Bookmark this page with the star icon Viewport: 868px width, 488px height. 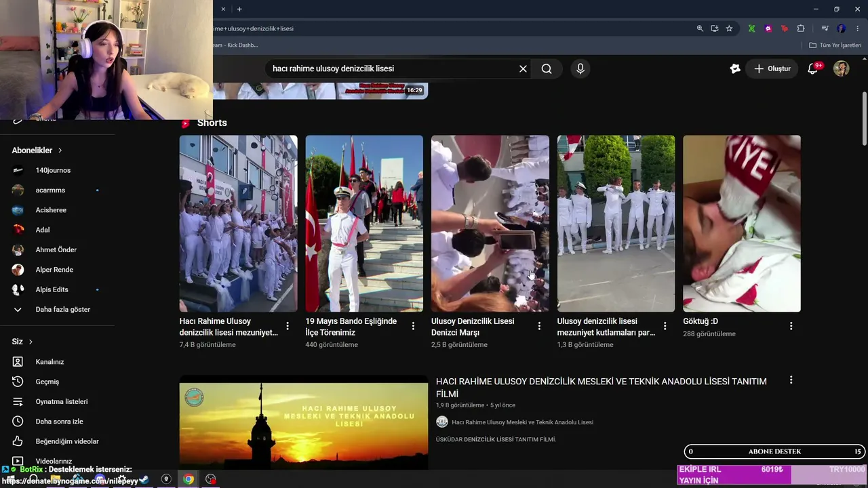[729, 28]
